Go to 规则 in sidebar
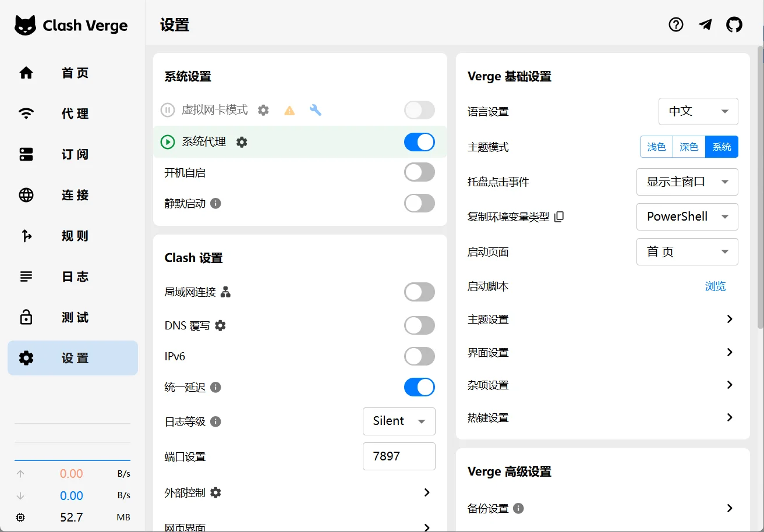This screenshot has height=532, width=764. 73,236
